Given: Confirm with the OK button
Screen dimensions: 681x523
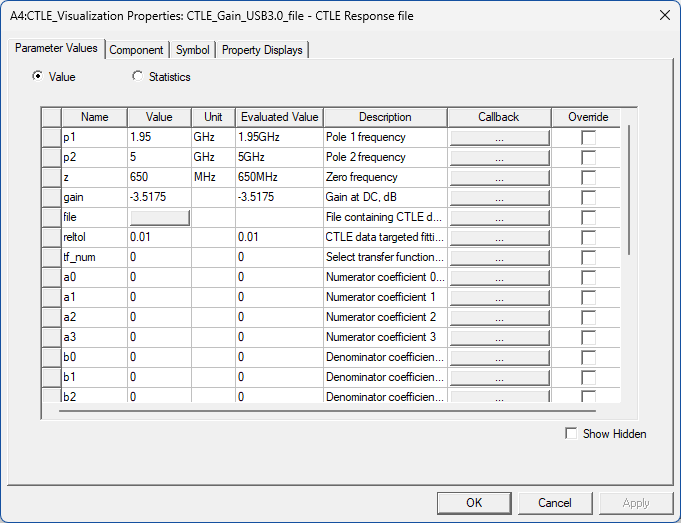Looking at the screenshot, I should (474, 503).
